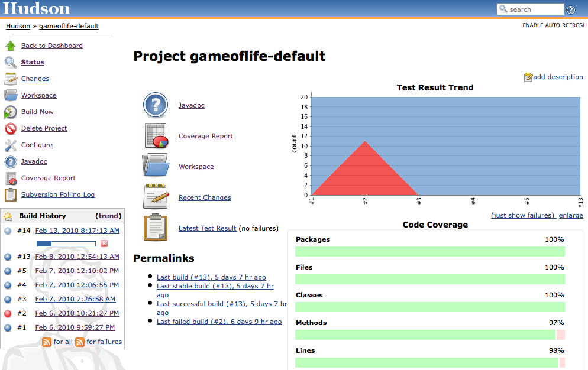Click the for all feed link text

pos(63,342)
